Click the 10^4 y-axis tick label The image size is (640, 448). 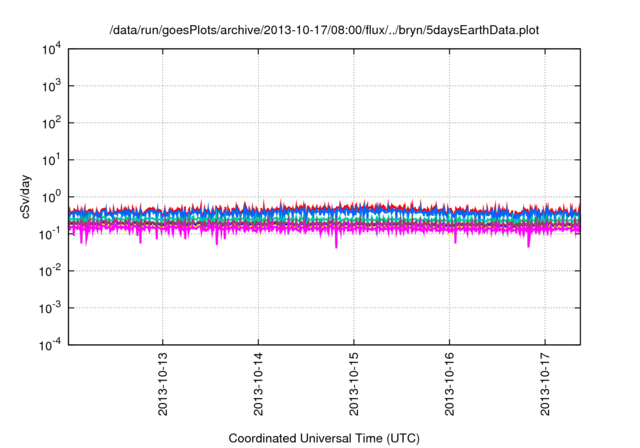click(x=52, y=49)
